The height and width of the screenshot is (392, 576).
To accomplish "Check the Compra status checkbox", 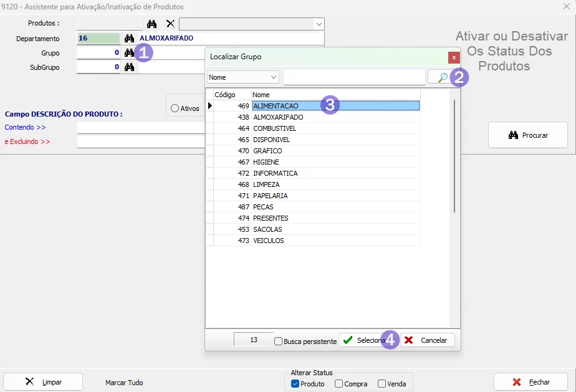I will (338, 384).
